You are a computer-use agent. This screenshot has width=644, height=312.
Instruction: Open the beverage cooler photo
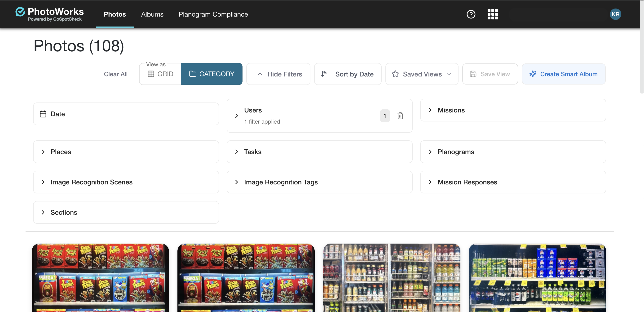(392, 278)
